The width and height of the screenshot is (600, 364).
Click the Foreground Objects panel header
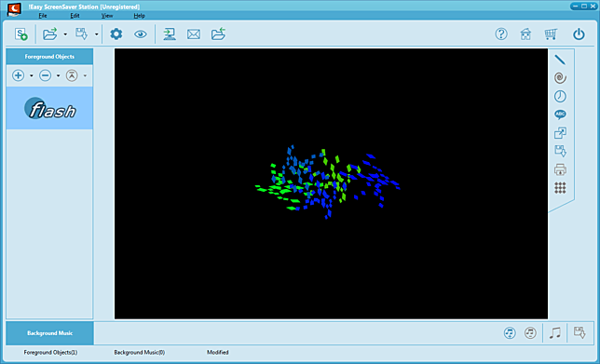tap(49, 57)
